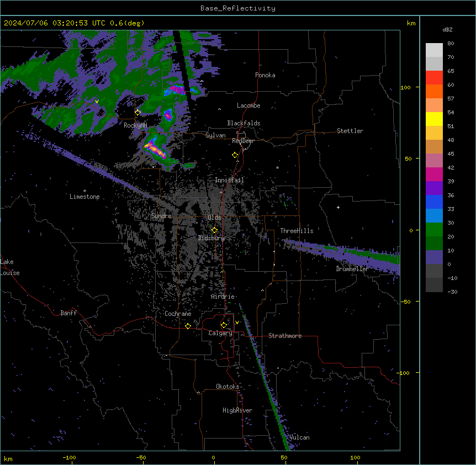This screenshot has width=476, height=465.
Task: Click the Lake Louise label
Action: (10, 267)
